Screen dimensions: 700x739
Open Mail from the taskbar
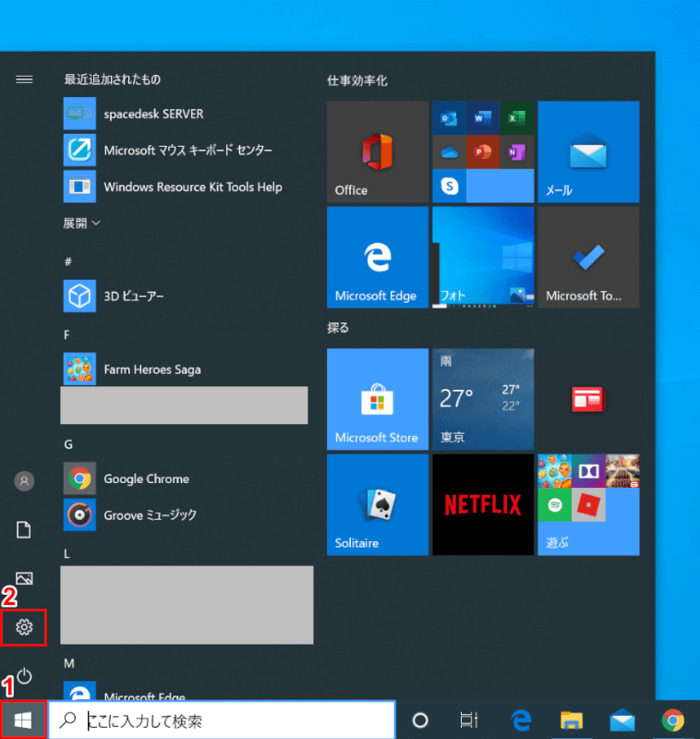pos(622,721)
